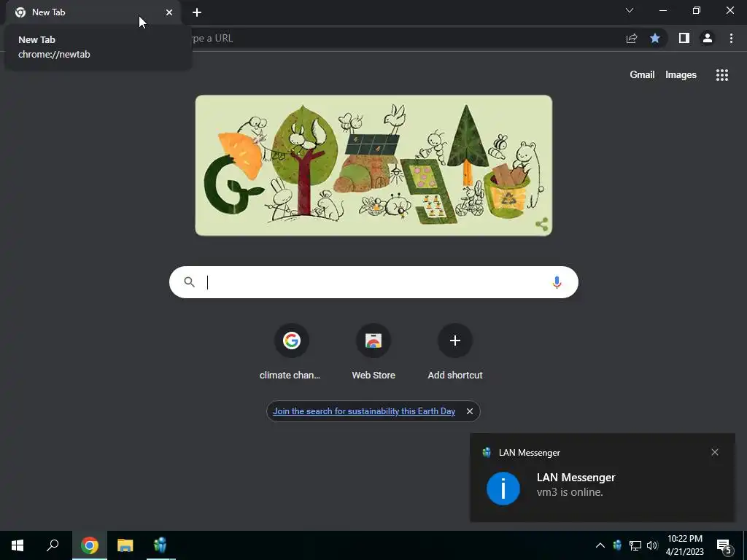747x560 pixels.
Task: Toggle the bookmark star icon
Action: tap(655, 38)
